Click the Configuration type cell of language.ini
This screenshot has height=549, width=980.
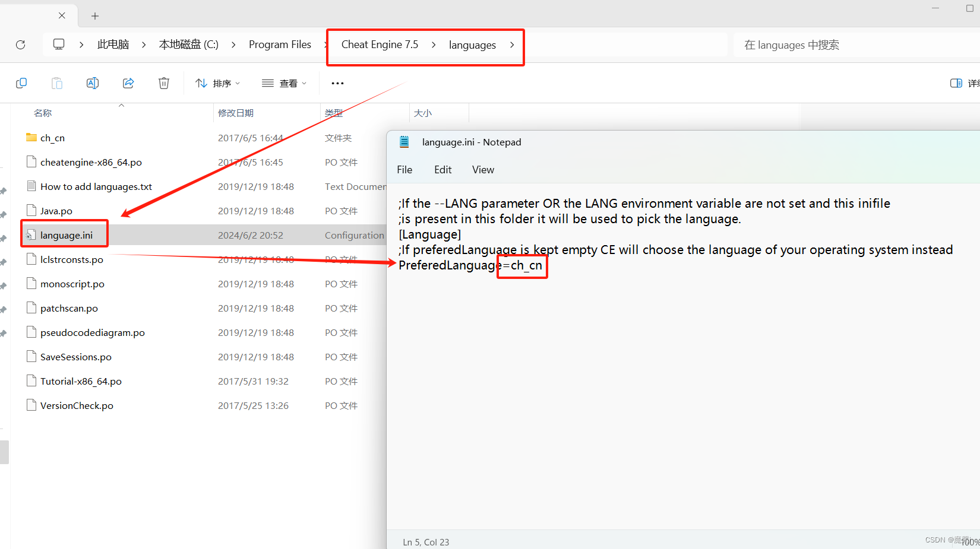[x=355, y=235]
